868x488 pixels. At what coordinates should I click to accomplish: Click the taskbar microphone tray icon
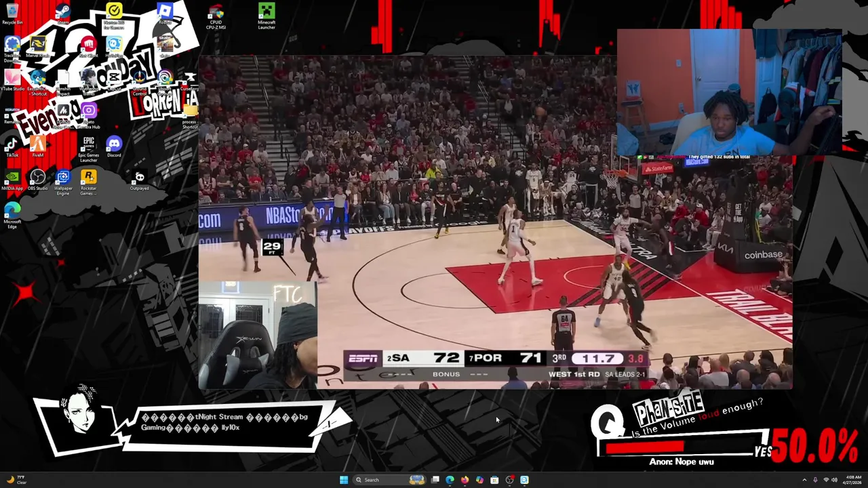click(815, 480)
